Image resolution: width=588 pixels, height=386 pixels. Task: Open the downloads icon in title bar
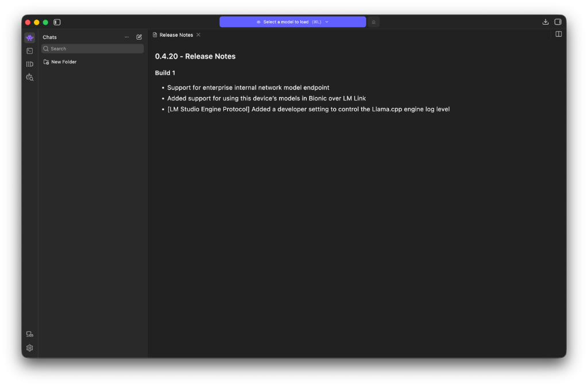tap(546, 22)
